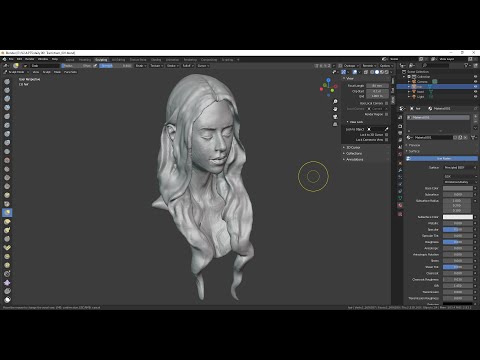Open the Base Color swatch
Image resolution: width=480 pixels, height=360 pixels.
458,188
